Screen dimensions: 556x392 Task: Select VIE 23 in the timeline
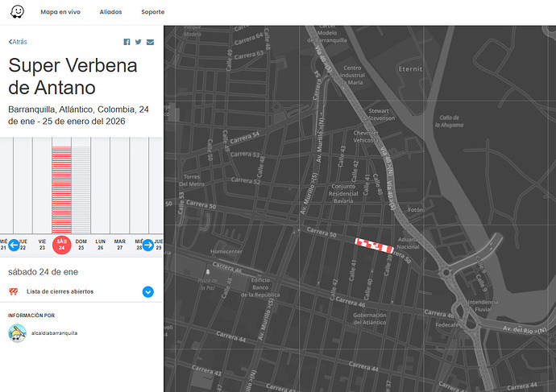(42, 244)
